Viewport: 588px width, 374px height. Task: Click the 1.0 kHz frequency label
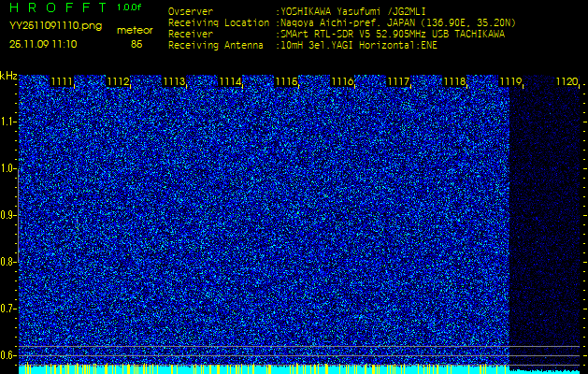pos(8,168)
